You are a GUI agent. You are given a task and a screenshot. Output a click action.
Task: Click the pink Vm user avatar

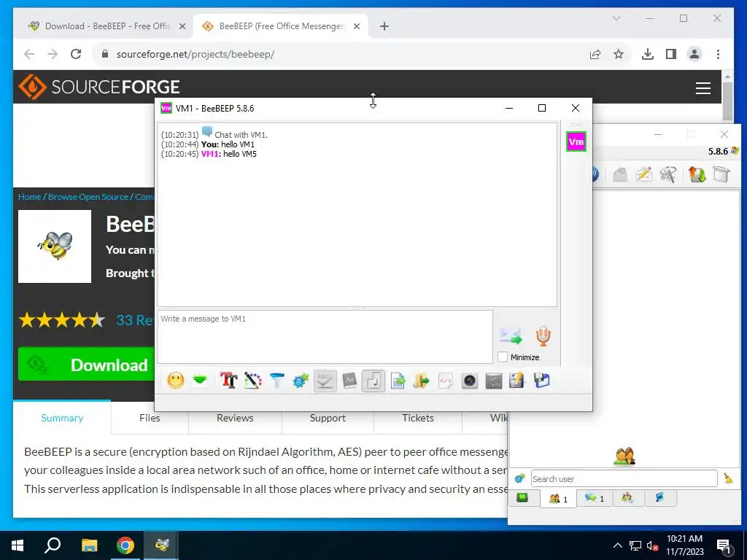(x=576, y=141)
